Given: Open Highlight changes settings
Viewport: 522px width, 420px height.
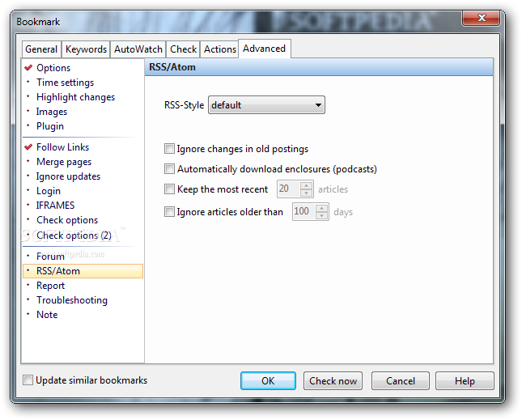Looking at the screenshot, I should tap(75, 97).
